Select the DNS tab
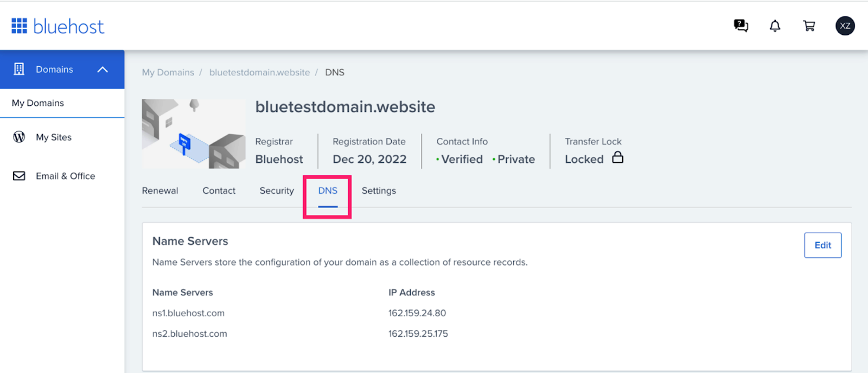This screenshot has width=868, height=373. coord(328,191)
